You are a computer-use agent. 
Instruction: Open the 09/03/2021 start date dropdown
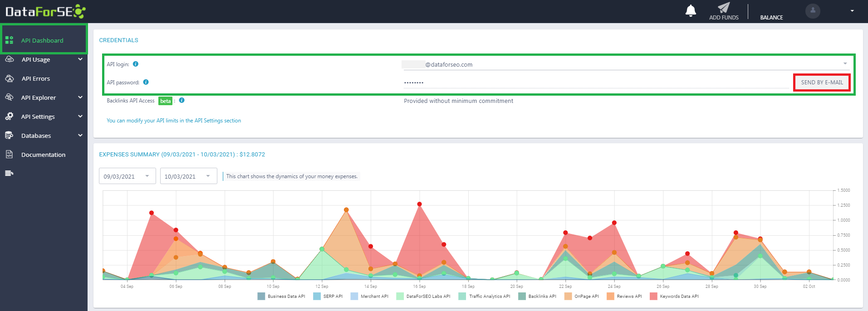(128, 176)
